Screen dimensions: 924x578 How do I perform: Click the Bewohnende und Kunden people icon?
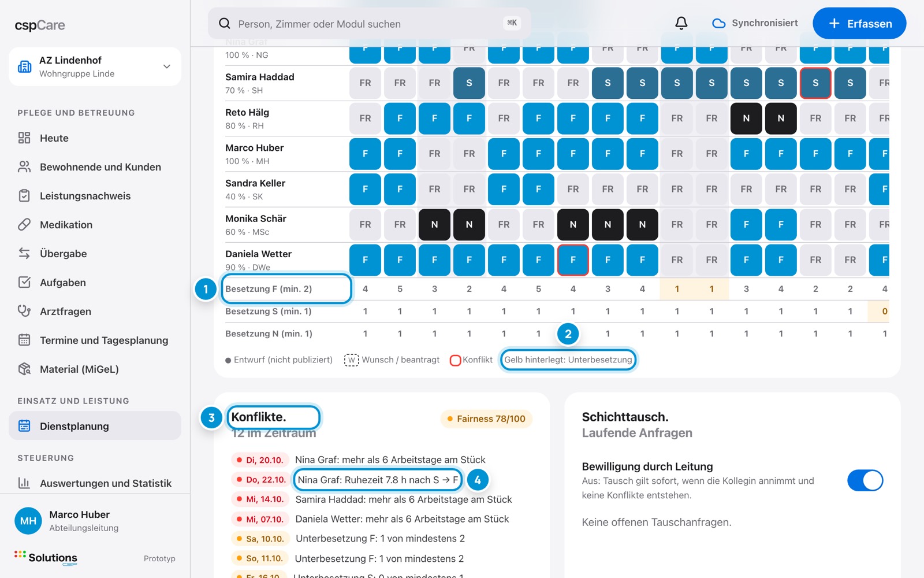[24, 166]
